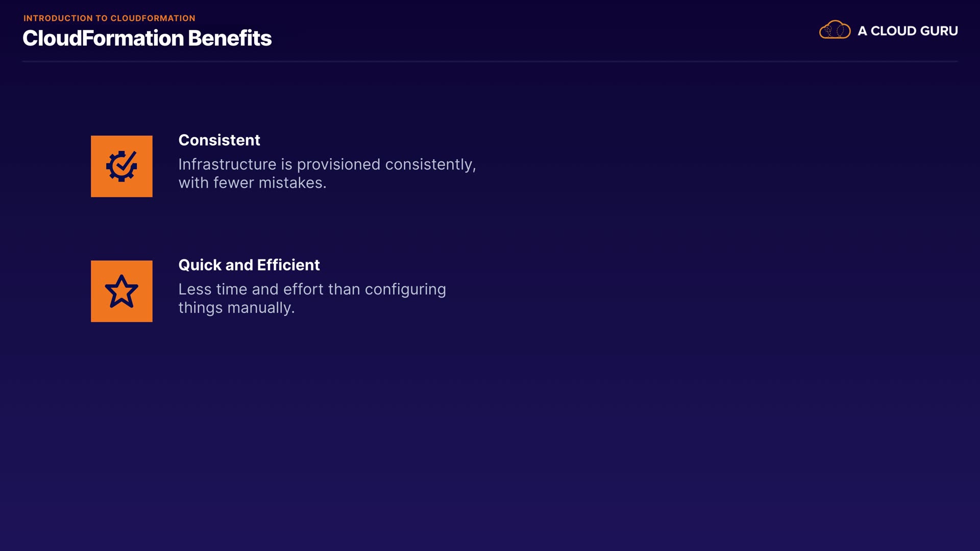Click the word Benefits in the slide title
The width and height of the screenshot is (980, 551).
point(230,38)
